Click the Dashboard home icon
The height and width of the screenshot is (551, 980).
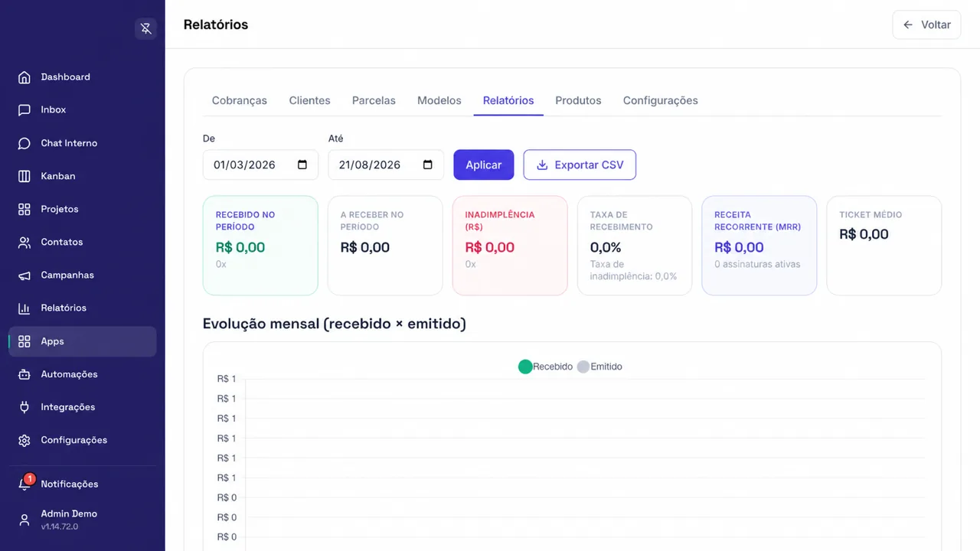tap(24, 77)
